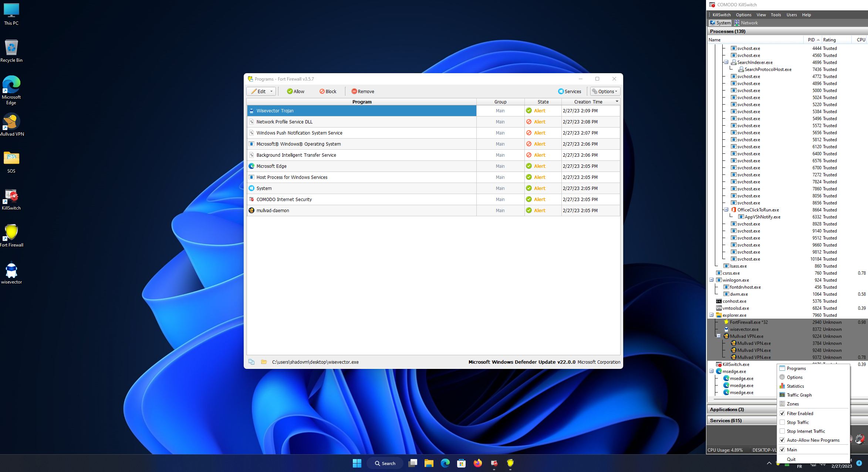Click the copy path icon in Fort Firewall status bar
Image resolution: width=868 pixels, height=472 pixels.
pyautogui.click(x=251, y=362)
